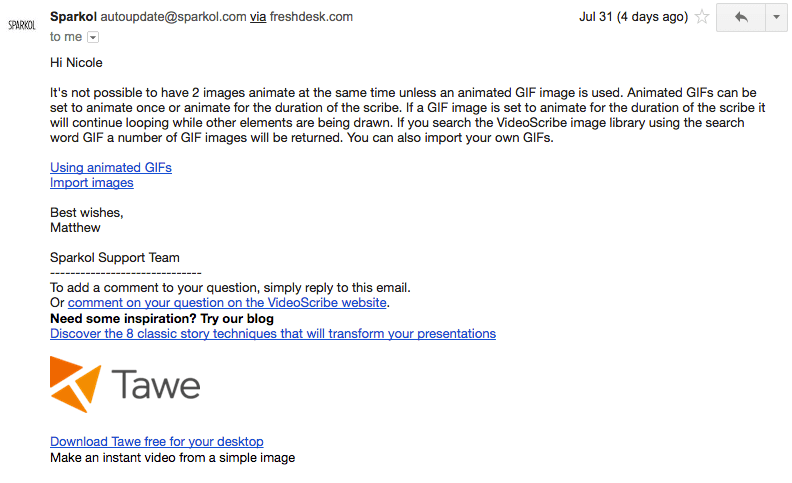Click the Sparkol sender avatar logo
The height and width of the screenshot is (483, 792).
22,25
